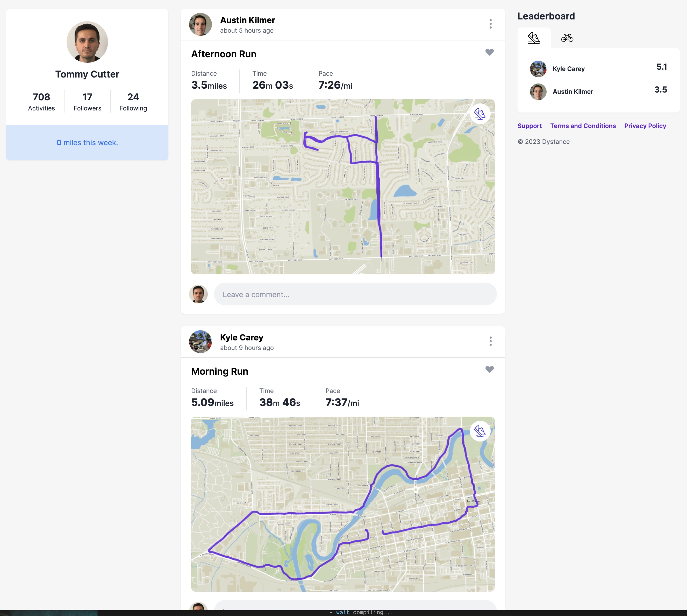Click running shoe badge on Morning Run map

[x=480, y=431]
